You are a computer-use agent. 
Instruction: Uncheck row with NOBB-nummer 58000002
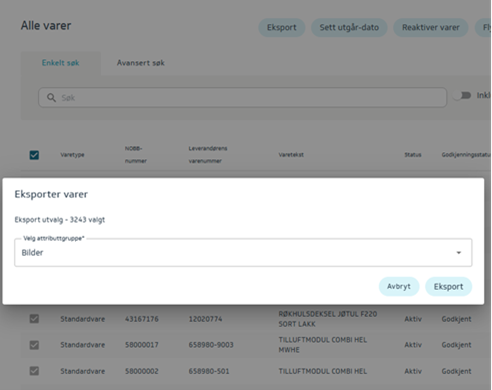point(34,371)
